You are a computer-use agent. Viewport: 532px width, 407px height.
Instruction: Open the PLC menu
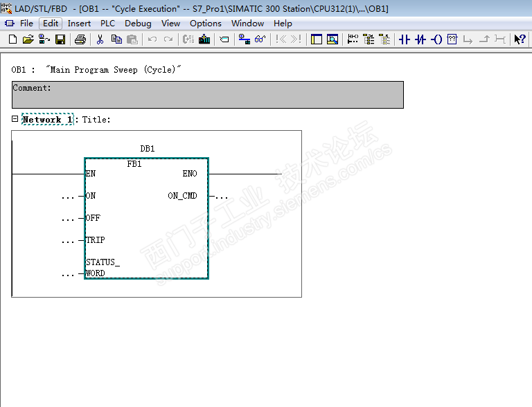[107, 24]
